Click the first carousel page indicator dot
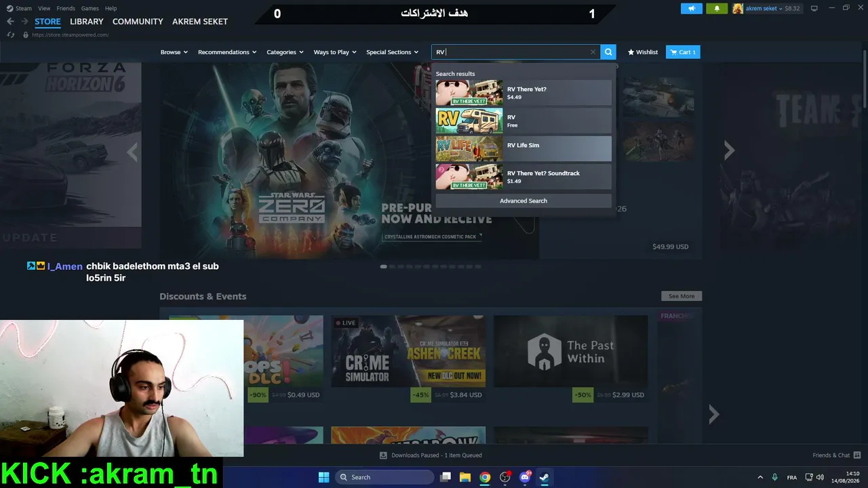This screenshot has height=488, width=868. pyautogui.click(x=384, y=266)
